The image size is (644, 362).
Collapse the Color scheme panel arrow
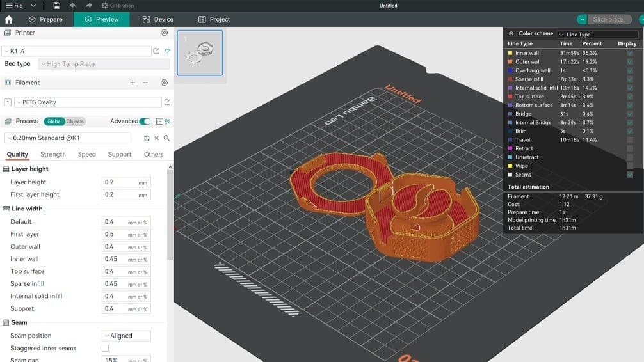511,33
